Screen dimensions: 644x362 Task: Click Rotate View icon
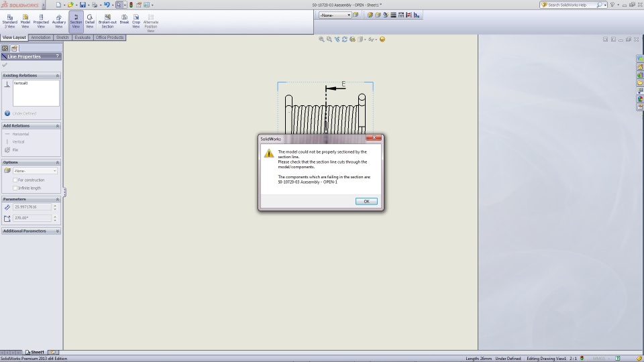coord(345,40)
